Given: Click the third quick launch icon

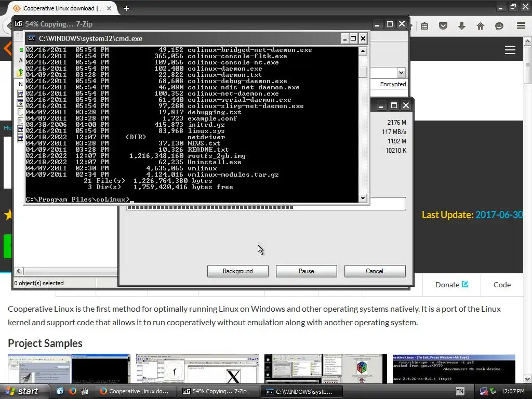Looking at the screenshot, I should pyautogui.click(x=85, y=391).
